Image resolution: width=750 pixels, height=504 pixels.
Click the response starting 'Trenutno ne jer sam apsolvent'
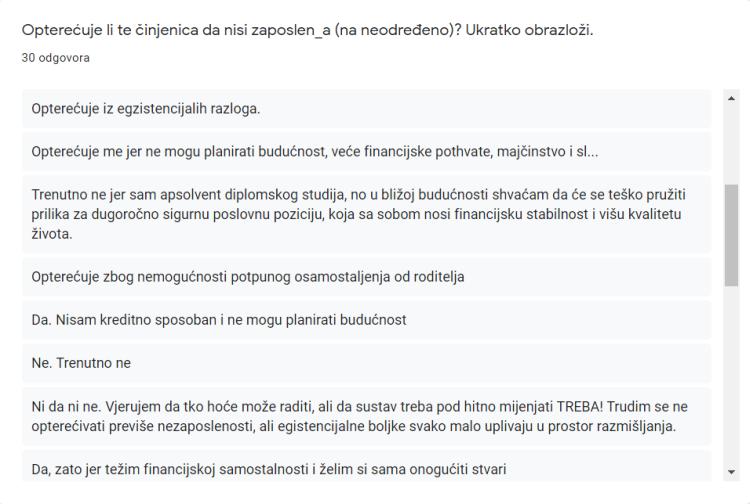[x=366, y=214]
